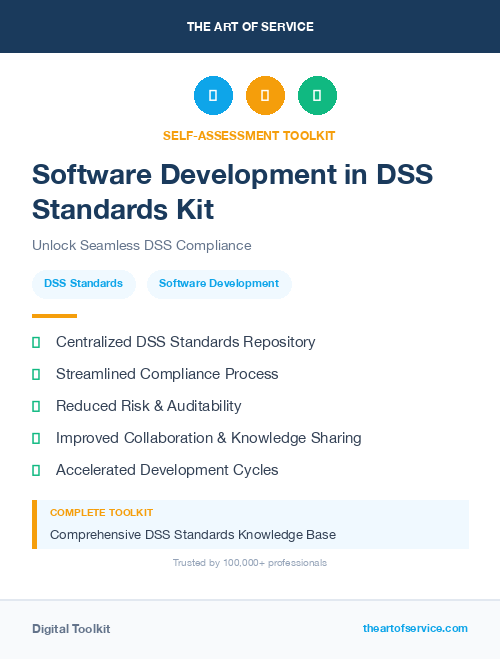This screenshot has height=659, width=500.
Task: Click the blue circle icon
Action: pos(213,95)
